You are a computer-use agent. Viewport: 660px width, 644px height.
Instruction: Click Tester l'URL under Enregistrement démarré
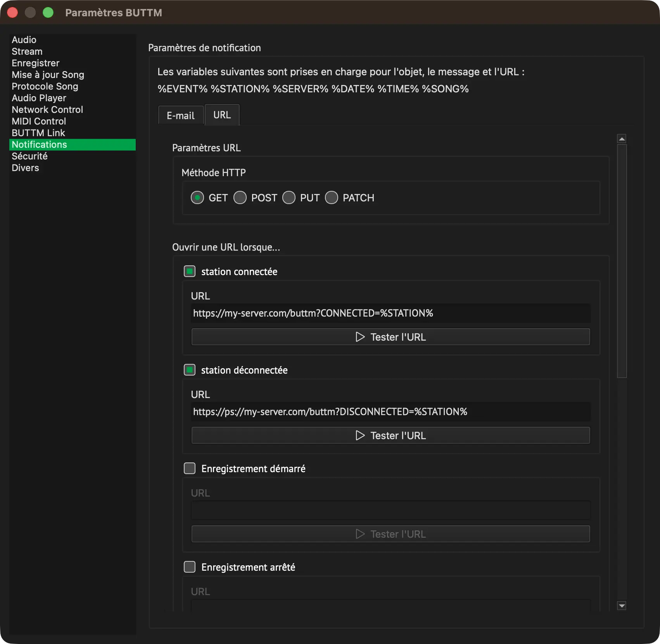pos(391,534)
